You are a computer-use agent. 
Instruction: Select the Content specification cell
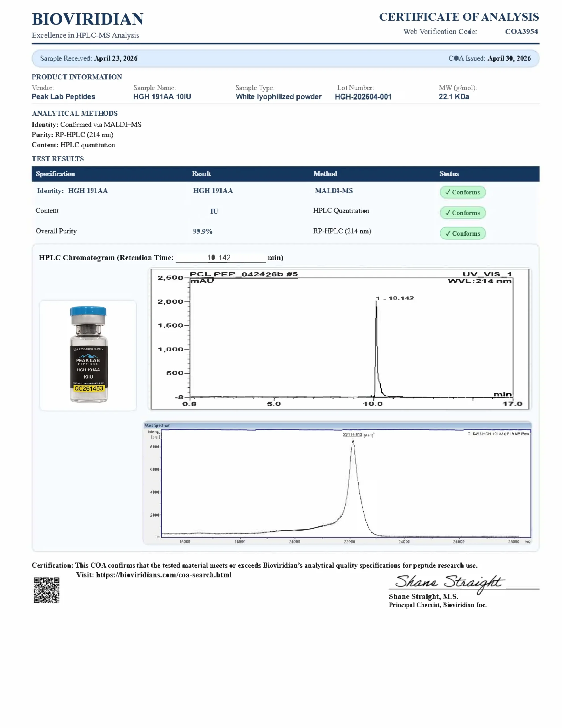click(x=47, y=211)
